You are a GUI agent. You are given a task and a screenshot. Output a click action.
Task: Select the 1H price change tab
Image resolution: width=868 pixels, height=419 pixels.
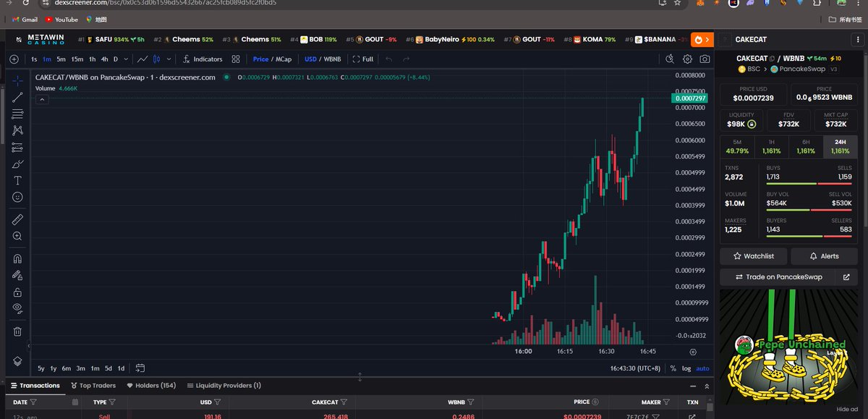tap(771, 147)
